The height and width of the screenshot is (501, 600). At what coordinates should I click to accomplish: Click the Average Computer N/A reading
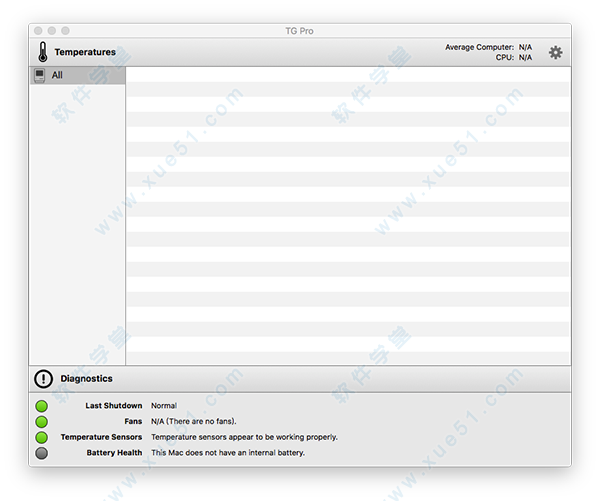pyautogui.click(x=525, y=47)
